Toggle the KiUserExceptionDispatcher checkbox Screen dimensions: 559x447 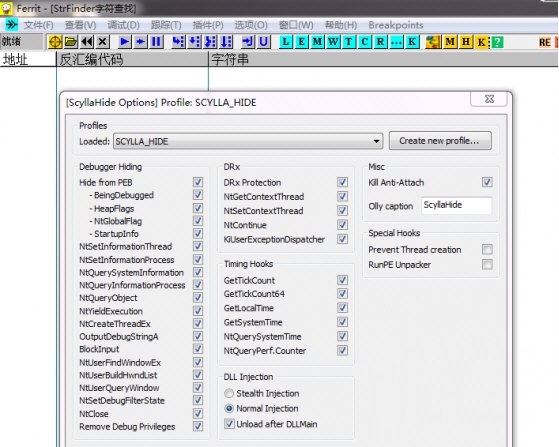point(342,239)
